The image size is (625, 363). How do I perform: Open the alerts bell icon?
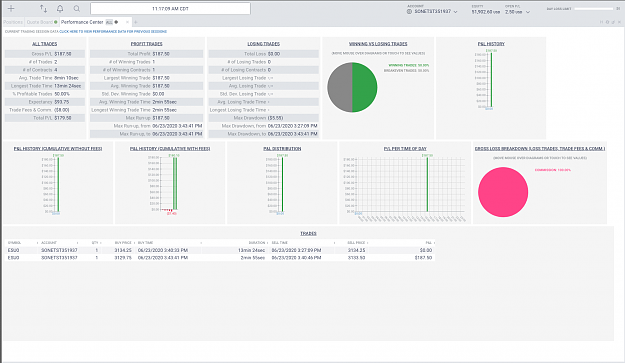(60, 8)
